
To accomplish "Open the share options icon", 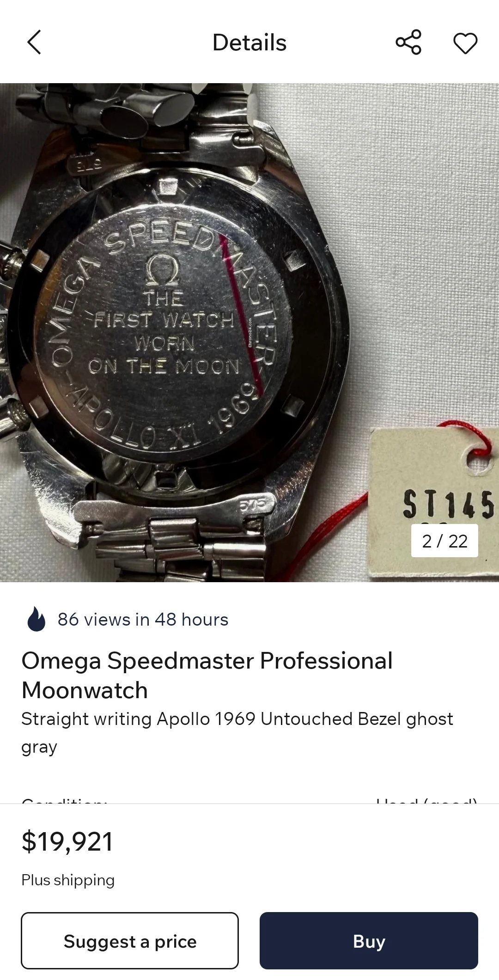I will click(408, 43).
